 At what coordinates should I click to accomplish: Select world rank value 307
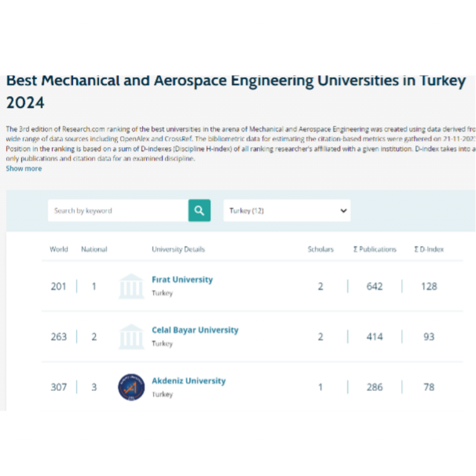coord(59,387)
